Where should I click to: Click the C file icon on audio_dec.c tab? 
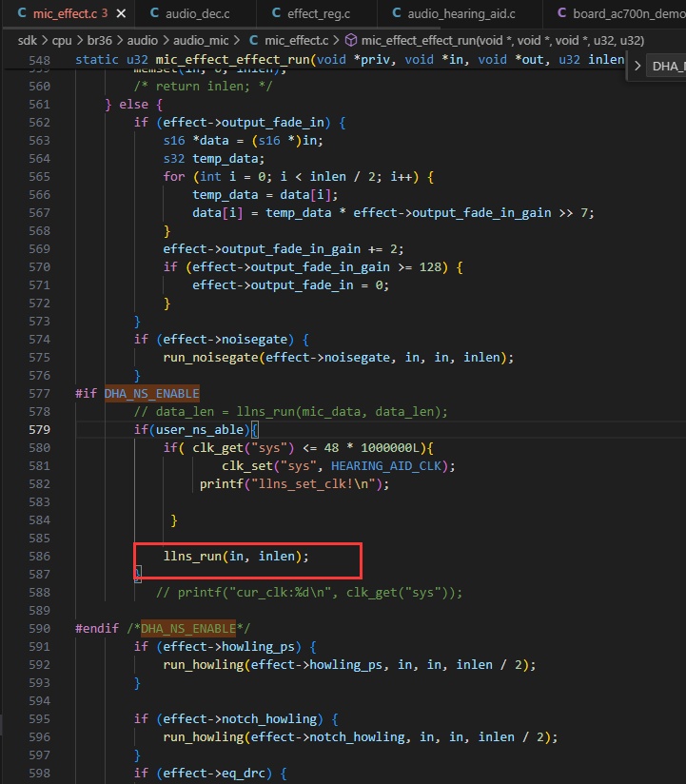click(154, 13)
